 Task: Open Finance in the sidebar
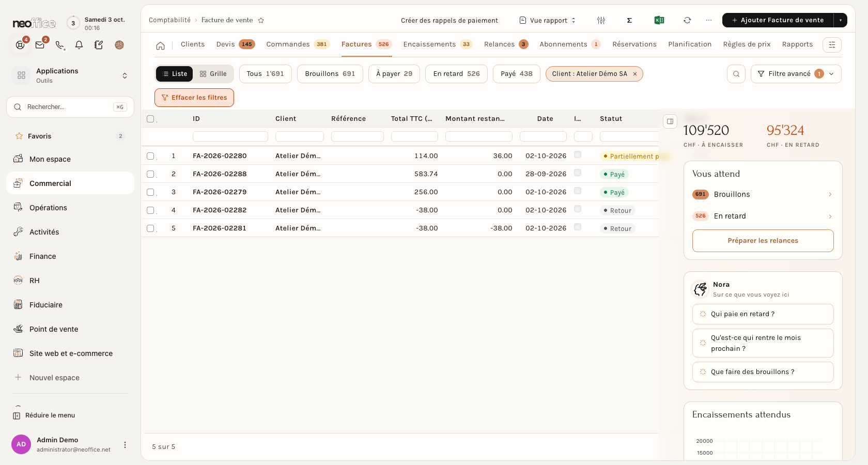(x=70, y=256)
